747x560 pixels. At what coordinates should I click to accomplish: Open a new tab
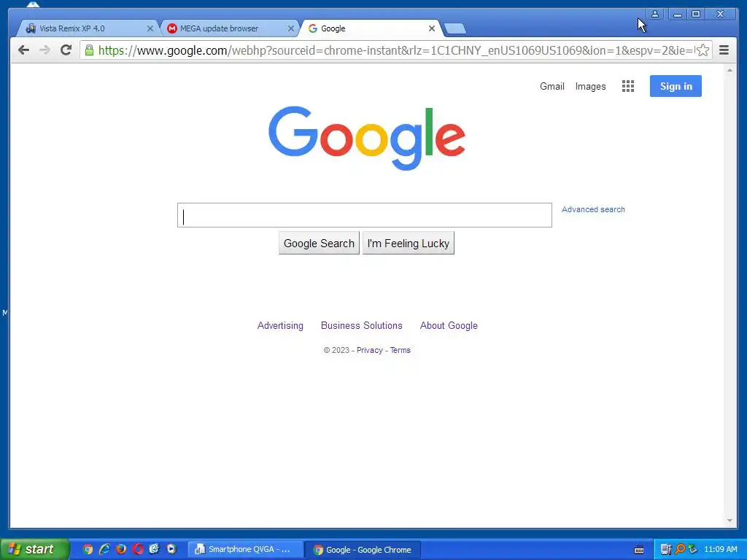[455, 28]
